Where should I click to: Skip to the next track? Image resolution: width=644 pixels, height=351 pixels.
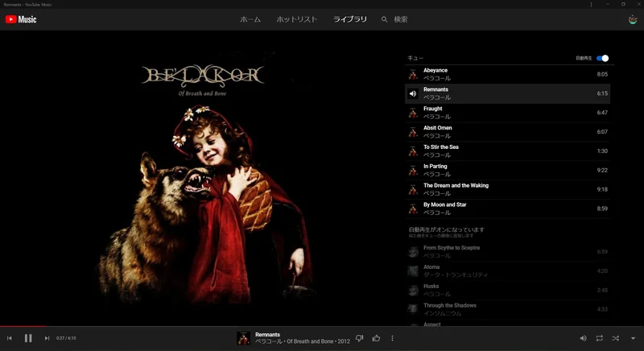click(47, 338)
